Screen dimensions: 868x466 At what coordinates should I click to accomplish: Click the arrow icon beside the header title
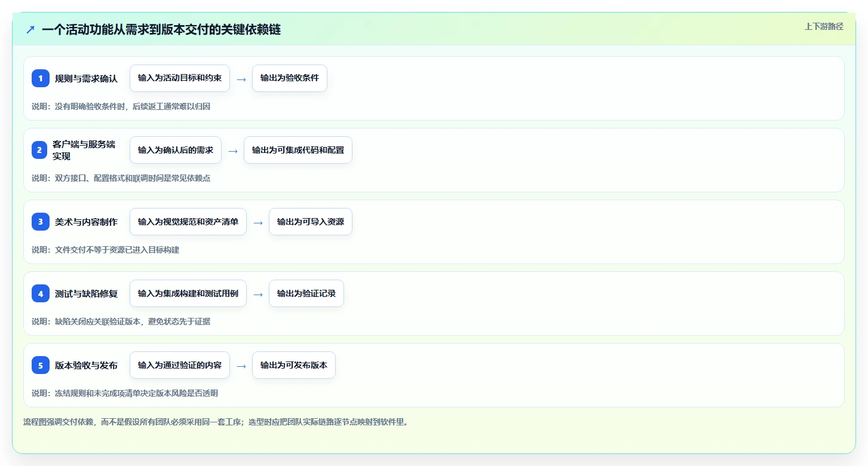click(30, 30)
